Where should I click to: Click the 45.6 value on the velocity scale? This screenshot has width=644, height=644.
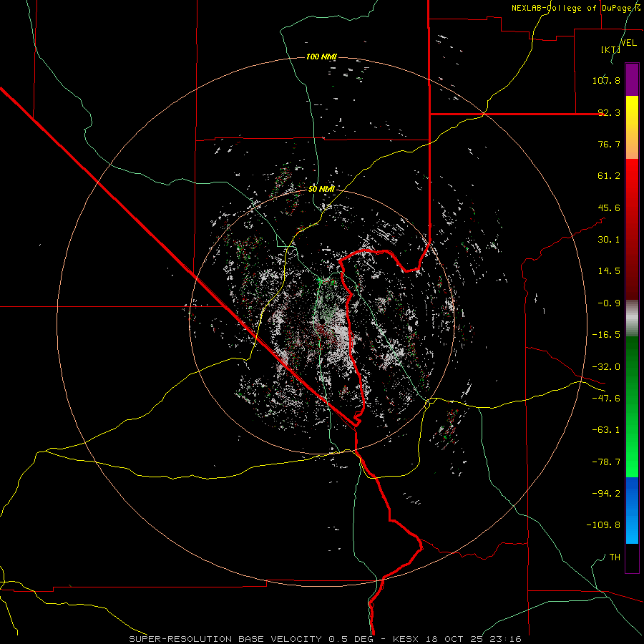click(609, 208)
